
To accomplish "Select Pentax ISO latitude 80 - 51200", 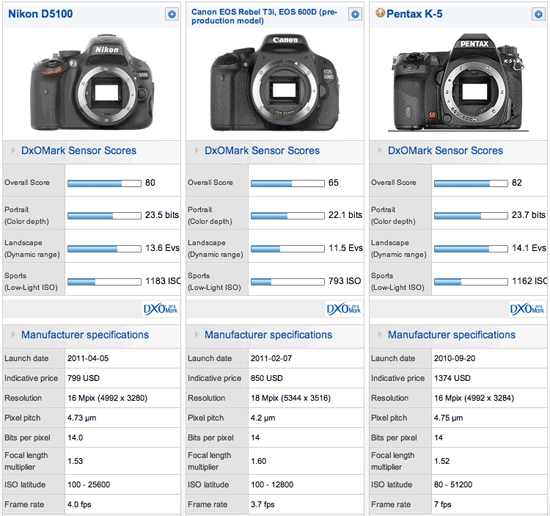I will point(453,484).
